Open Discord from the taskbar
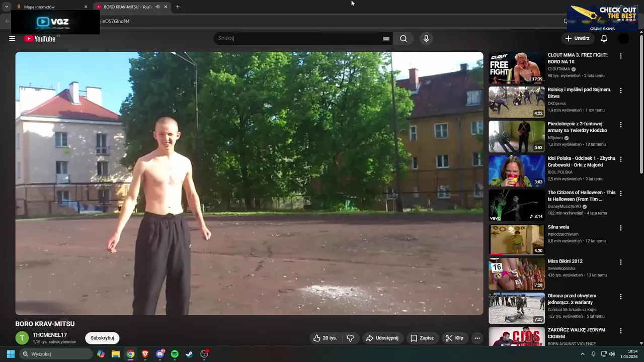Screen dimensions: 644x362 (x=160, y=354)
